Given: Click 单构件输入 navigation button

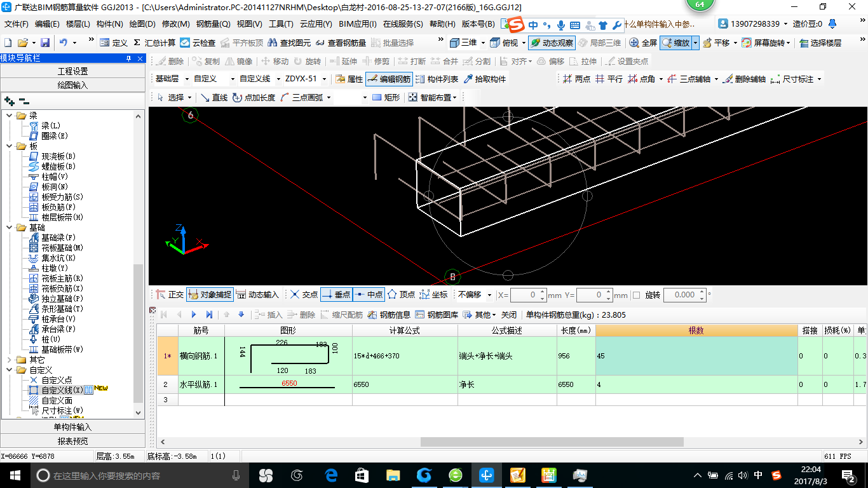Looking at the screenshot, I should (x=73, y=427).
